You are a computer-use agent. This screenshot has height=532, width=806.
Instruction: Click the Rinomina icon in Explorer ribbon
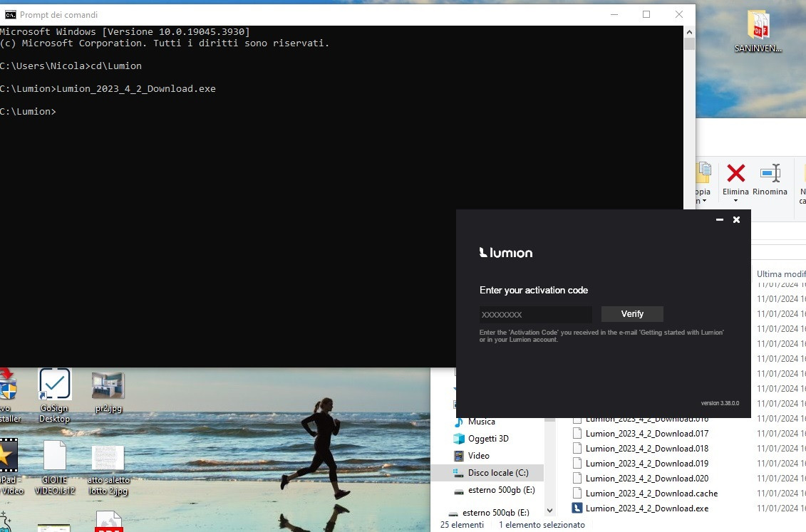click(770, 173)
